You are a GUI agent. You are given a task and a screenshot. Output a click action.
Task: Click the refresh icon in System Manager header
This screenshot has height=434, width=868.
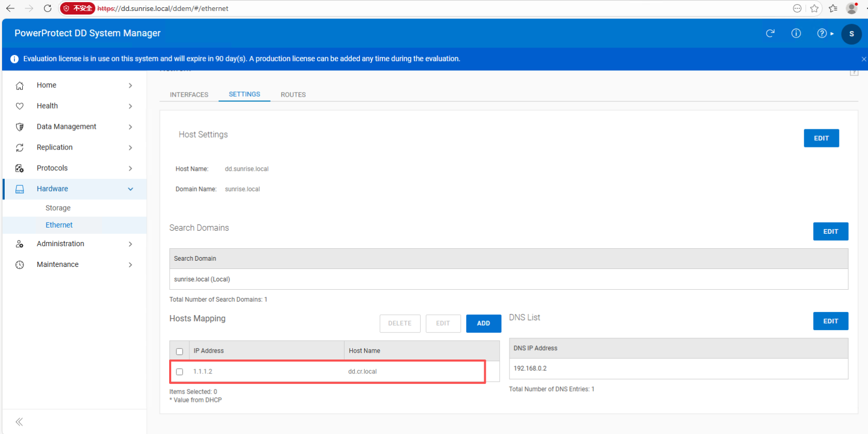pyautogui.click(x=770, y=34)
